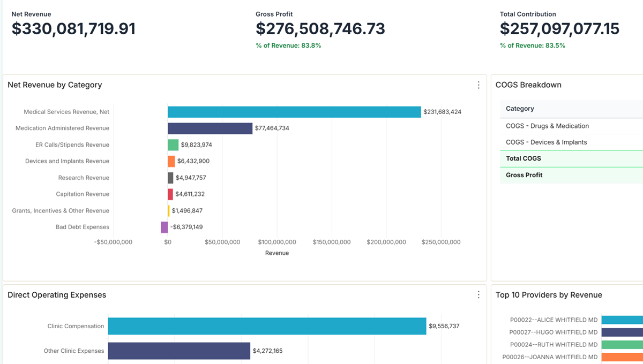Screen dimensions: 643x364
Task: Click the COGS Breakdown title
Action: click(x=528, y=85)
